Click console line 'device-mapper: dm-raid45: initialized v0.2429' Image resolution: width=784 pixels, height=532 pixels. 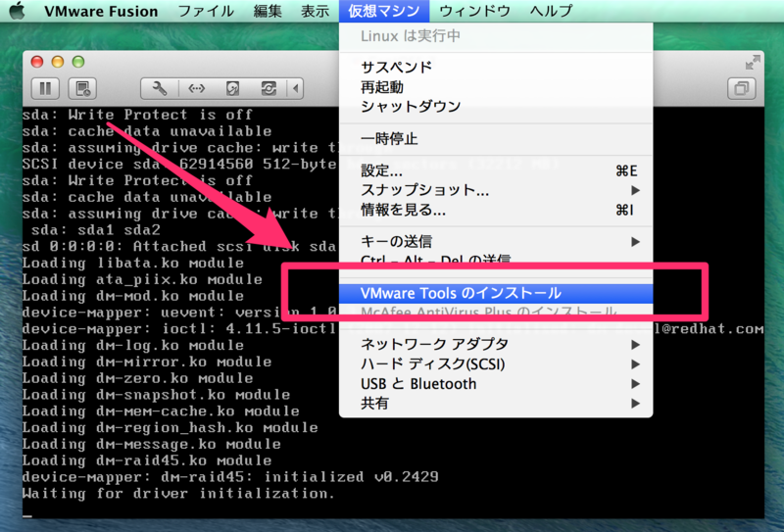pyautogui.click(x=230, y=477)
